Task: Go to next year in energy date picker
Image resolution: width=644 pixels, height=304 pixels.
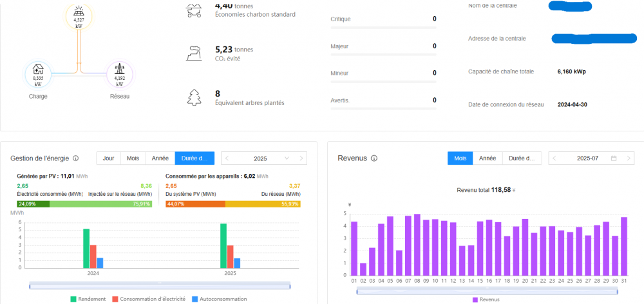Action: pyautogui.click(x=301, y=158)
